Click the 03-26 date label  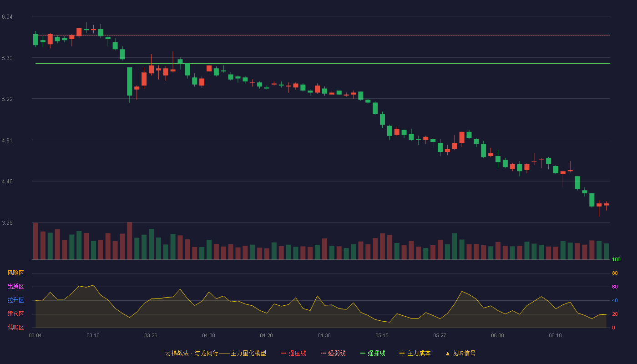pos(151,335)
